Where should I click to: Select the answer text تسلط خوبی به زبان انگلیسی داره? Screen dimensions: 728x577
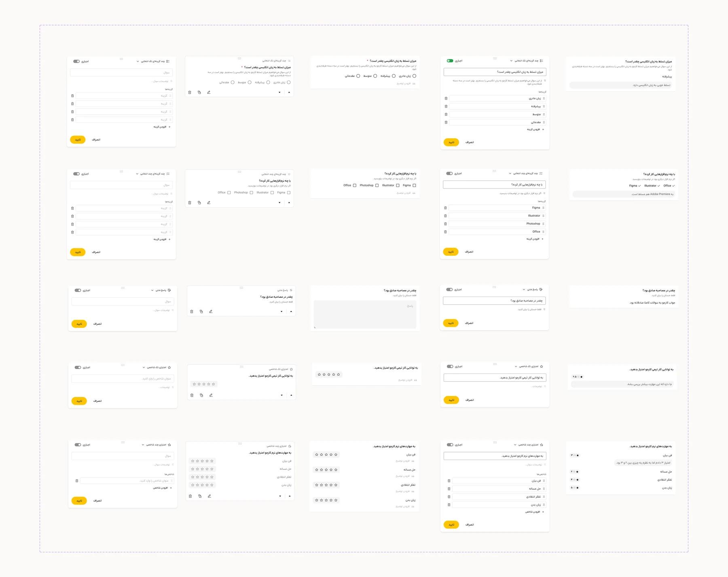click(x=652, y=85)
